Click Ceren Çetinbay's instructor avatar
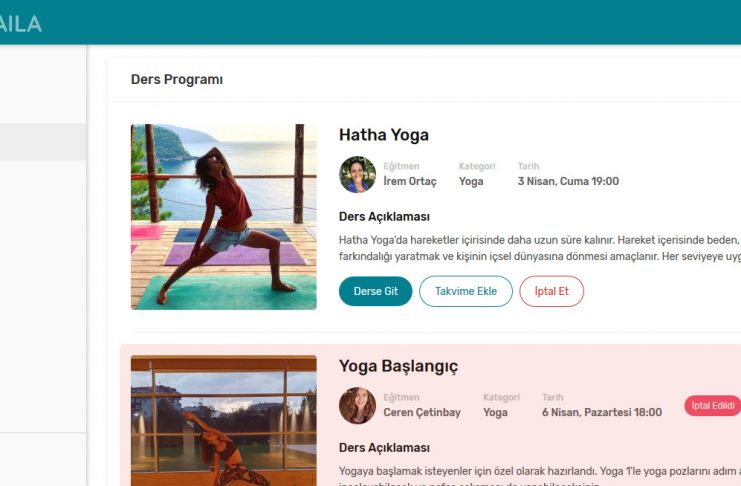Image resolution: width=741 pixels, height=486 pixels. click(x=357, y=406)
